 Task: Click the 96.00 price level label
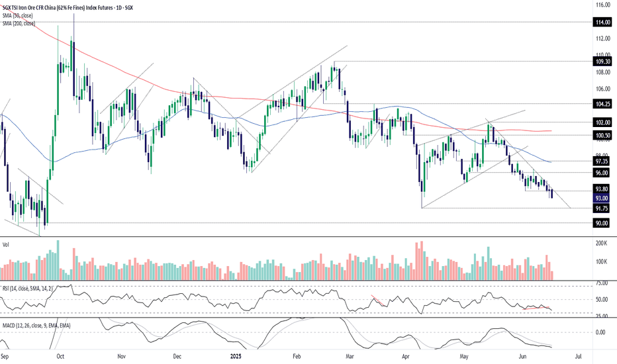tap(603, 173)
